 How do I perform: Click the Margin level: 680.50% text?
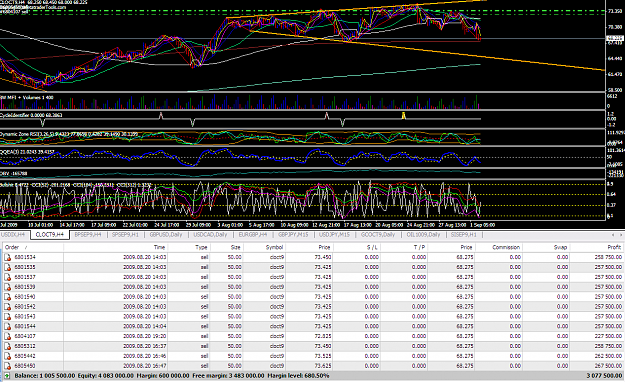click(x=298, y=376)
